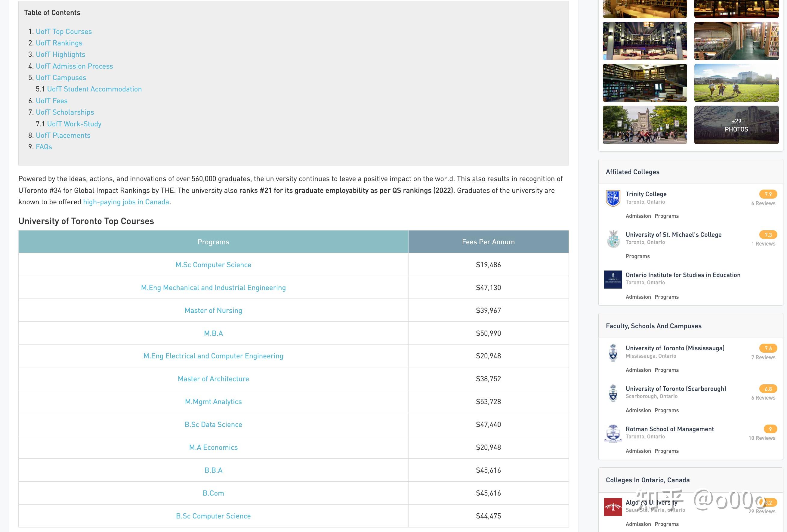
Task: Click the Ontario Institute for Studies in Education logo
Action: click(x=613, y=279)
